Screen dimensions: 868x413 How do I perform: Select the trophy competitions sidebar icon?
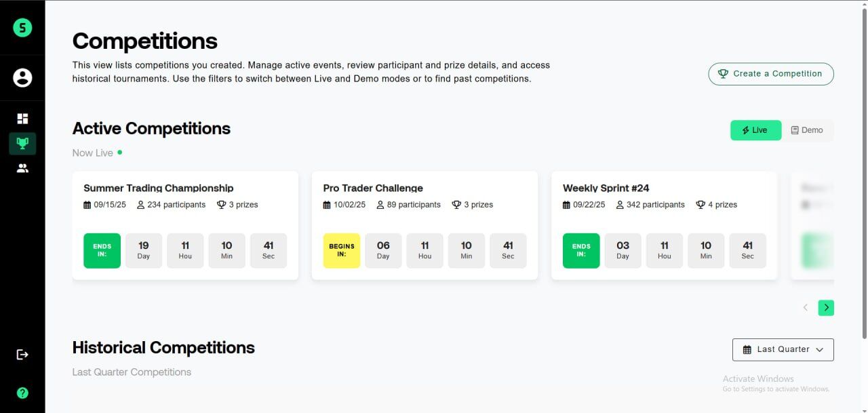point(22,143)
